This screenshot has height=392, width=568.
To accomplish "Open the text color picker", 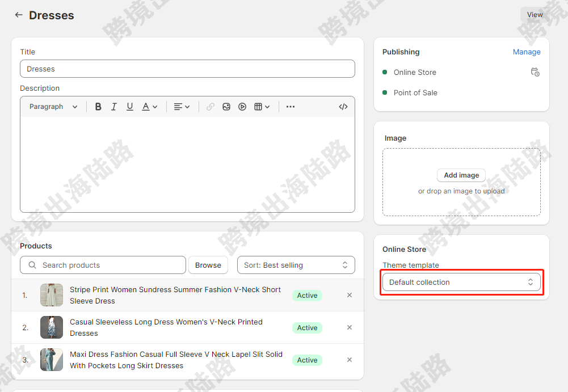I will 149,107.
